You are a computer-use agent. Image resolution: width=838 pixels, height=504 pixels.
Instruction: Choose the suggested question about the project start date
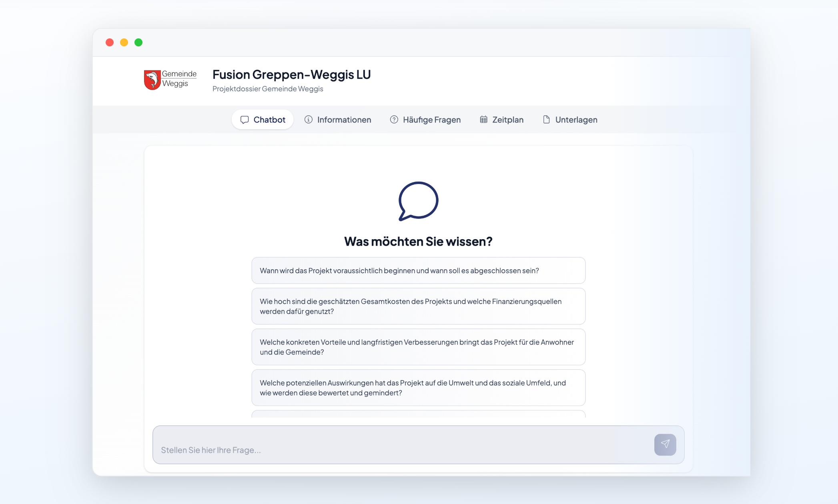[418, 270]
